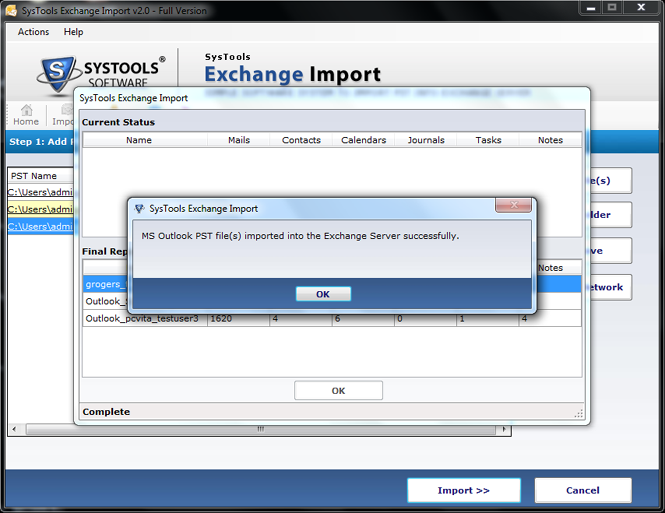Viewport: 665px width, 513px height.
Task: Click the icon in the success dialog title
Action: pos(140,209)
